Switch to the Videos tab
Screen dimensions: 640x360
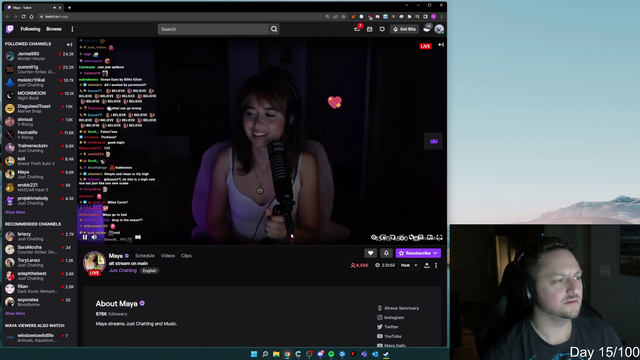[168, 256]
